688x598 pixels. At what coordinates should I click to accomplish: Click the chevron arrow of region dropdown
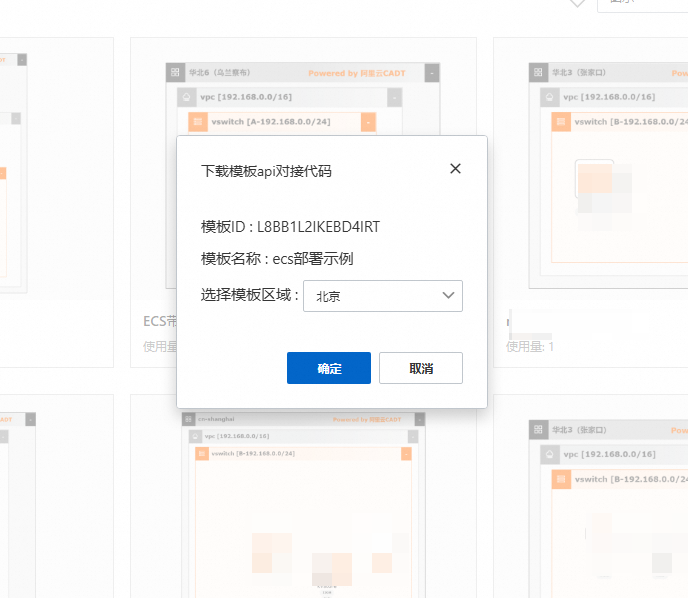448,295
